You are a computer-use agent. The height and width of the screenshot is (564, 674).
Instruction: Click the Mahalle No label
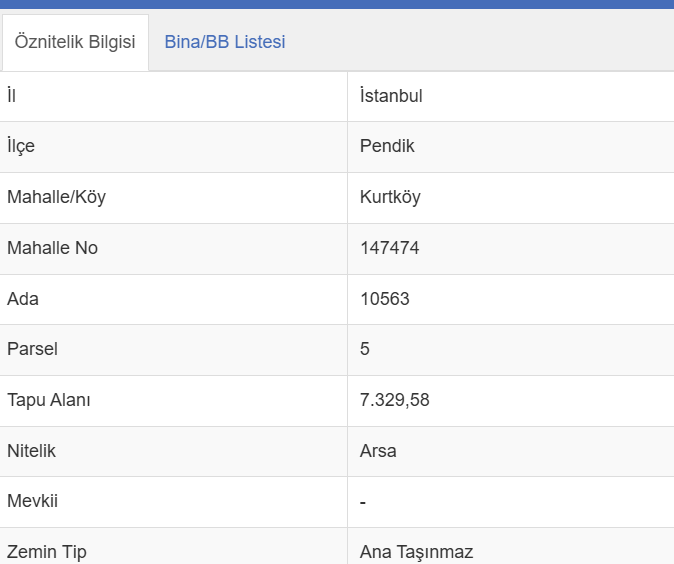52,248
